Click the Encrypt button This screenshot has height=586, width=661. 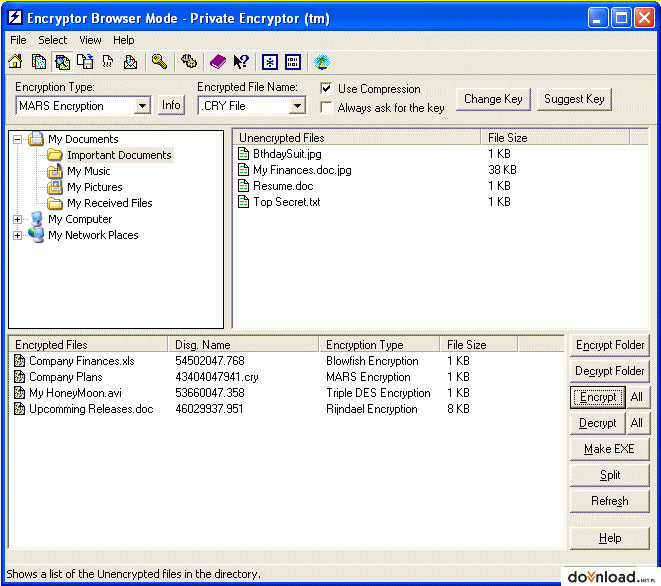pyautogui.click(x=598, y=397)
